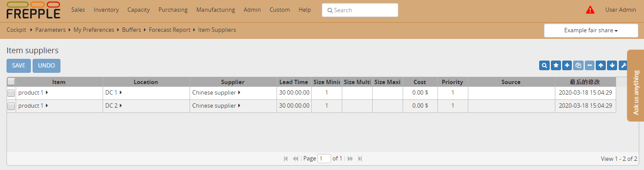Click the UNDO button
The height and width of the screenshot is (170, 644).
[x=47, y=66]
